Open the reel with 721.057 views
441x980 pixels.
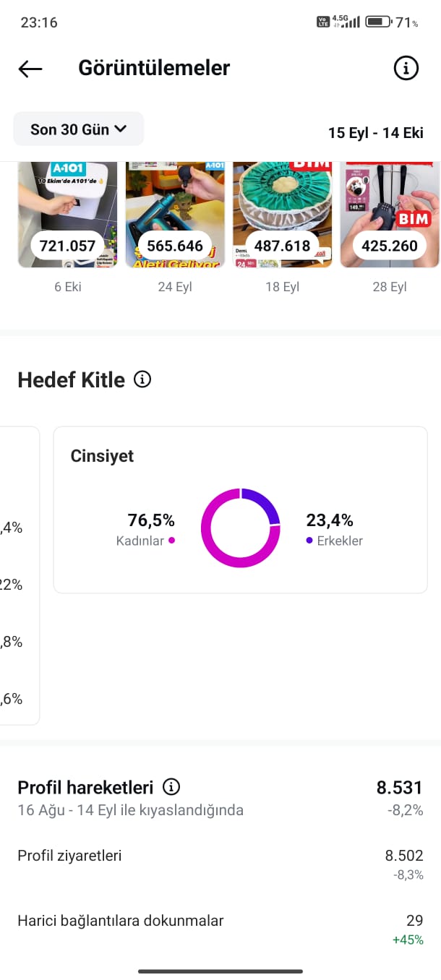[x=67, y=215]
